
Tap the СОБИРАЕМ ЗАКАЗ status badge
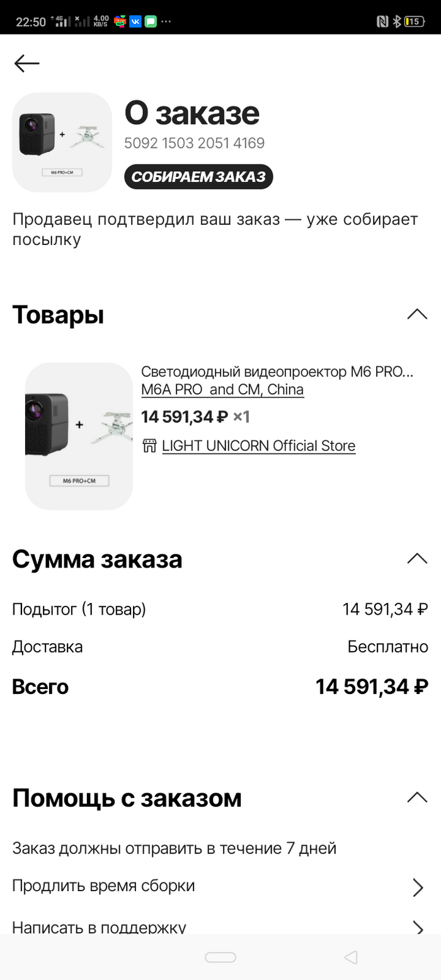(198, 177)
